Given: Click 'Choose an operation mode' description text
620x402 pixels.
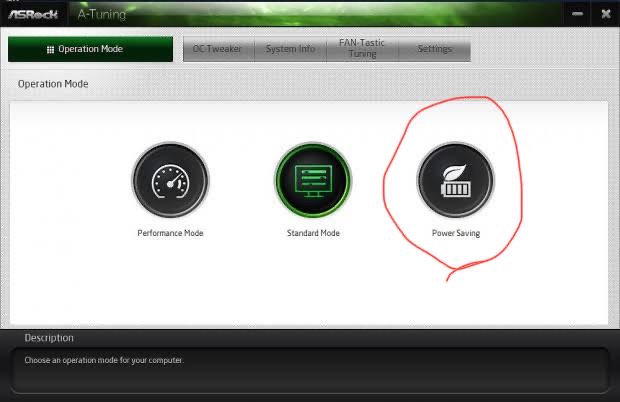Looking at the screenshot, I should point(104,360).
